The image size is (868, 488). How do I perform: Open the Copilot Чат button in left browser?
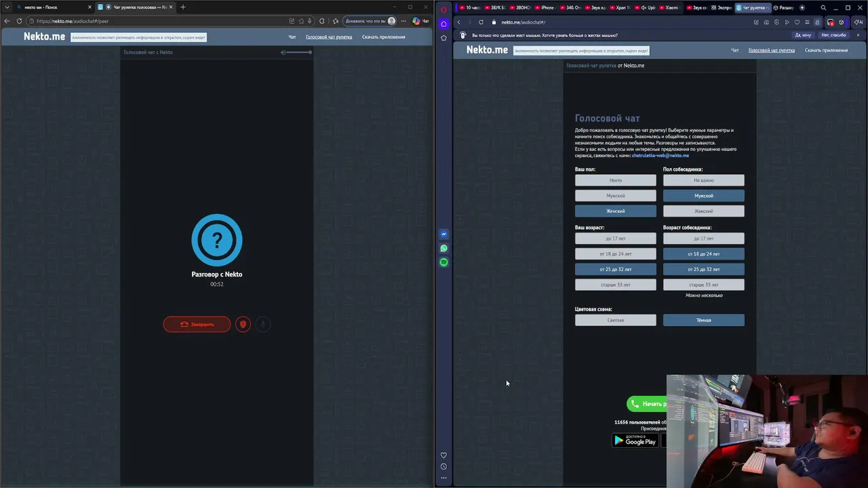click(x=420, y=21)
